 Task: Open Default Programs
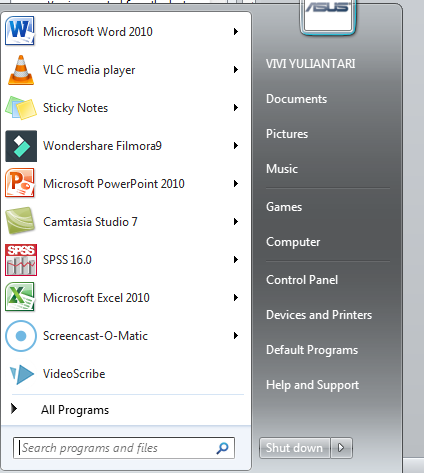[312, 350]
